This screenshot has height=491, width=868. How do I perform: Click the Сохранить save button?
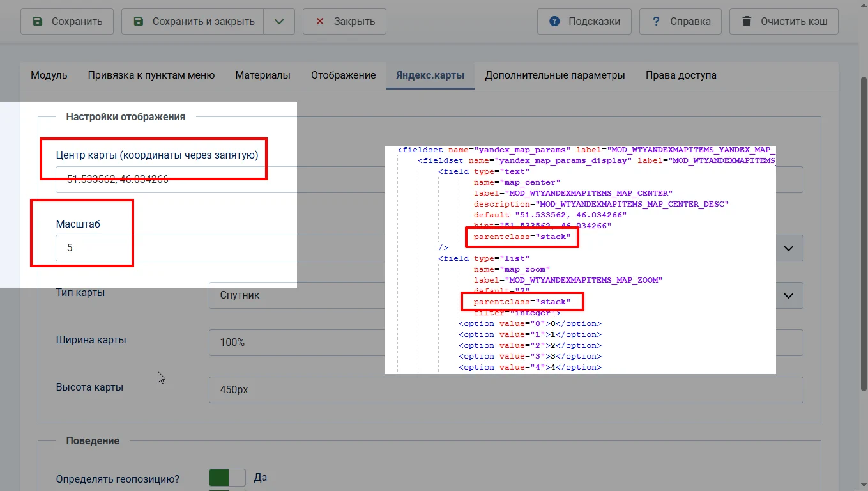[67, 21]
